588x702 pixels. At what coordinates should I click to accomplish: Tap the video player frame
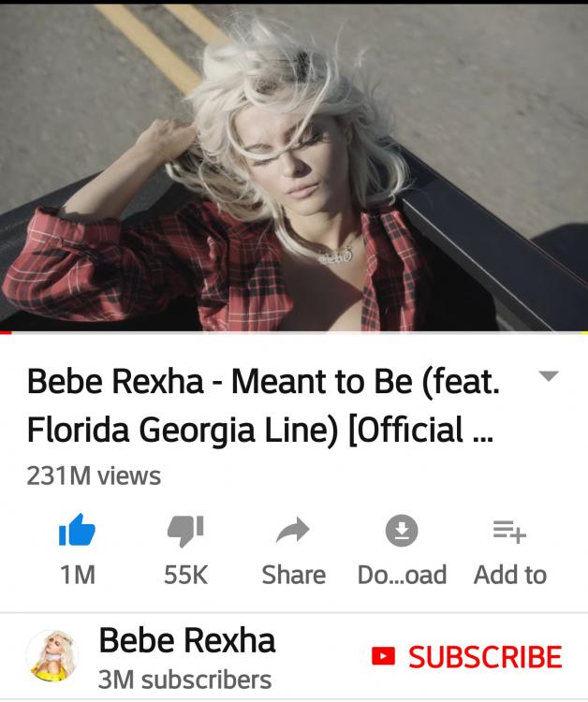294,167
